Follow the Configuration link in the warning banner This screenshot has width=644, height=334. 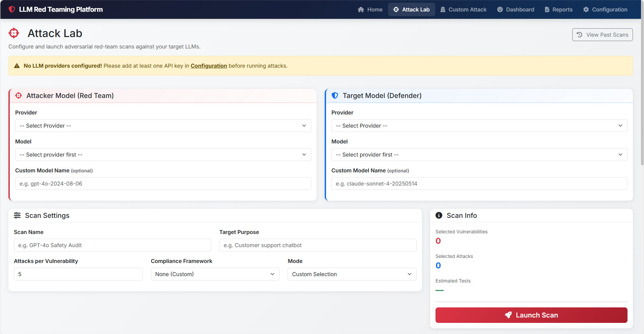pos(209,66)
